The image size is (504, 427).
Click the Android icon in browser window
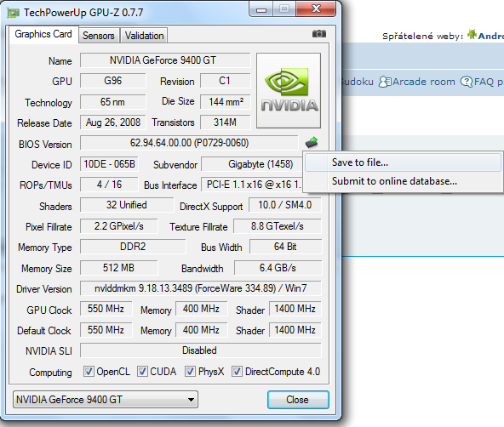coord(472,34)
